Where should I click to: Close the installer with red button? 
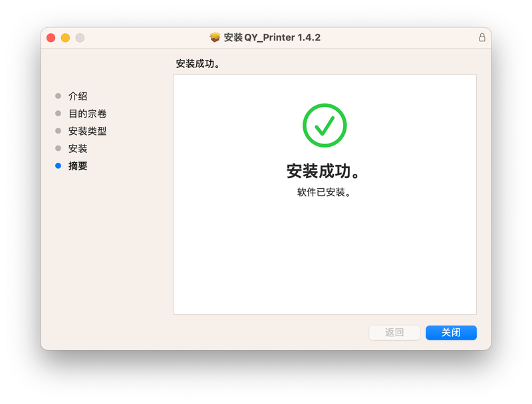tap(51, 38)
